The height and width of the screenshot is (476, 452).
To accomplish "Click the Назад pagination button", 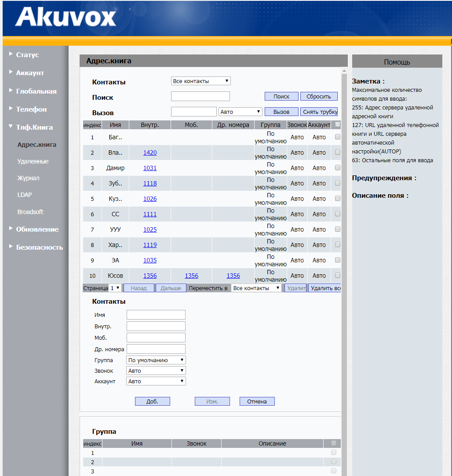I will [x=139, y=288].
